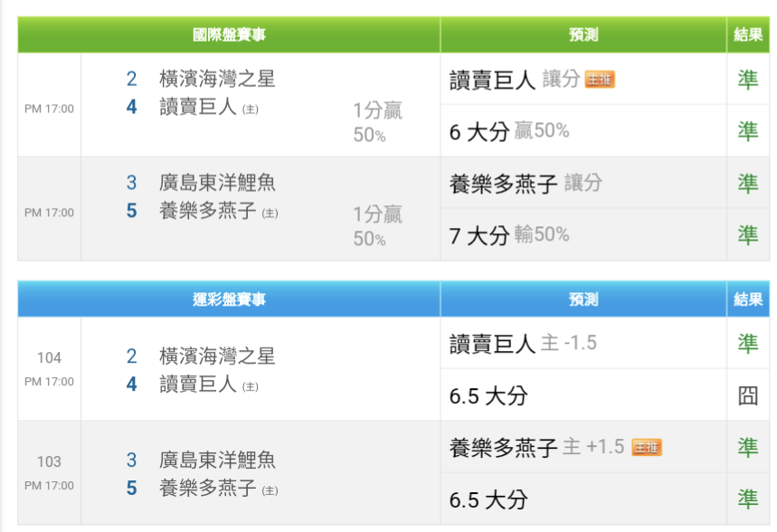Select the 國際盤賽事 green header
Screen dimensions: 777x532
[x=229, y=34]
